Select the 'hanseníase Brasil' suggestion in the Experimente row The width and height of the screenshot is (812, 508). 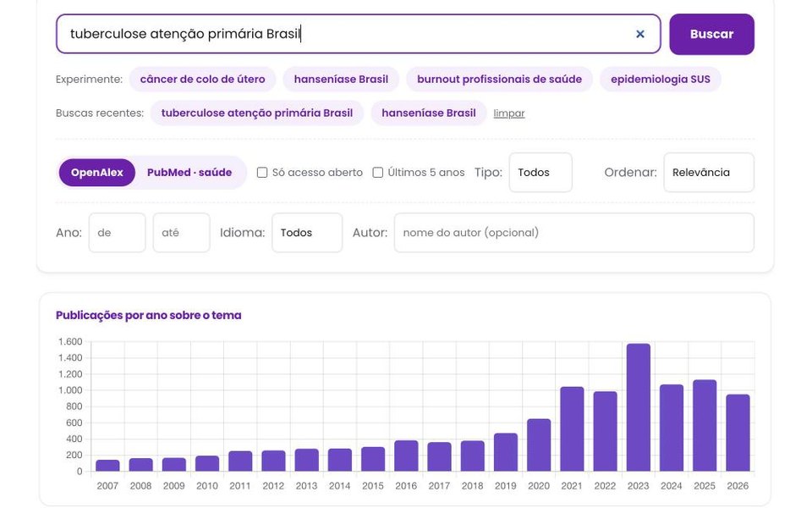tap(341, 80)
